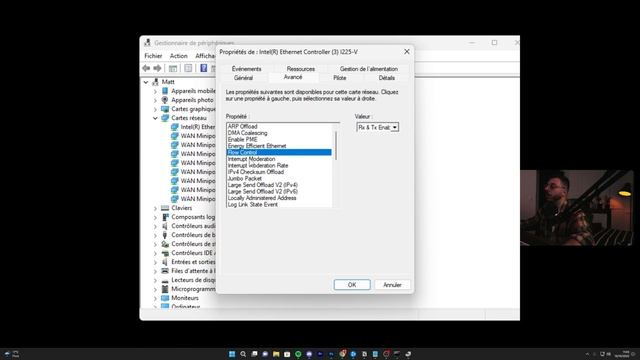
Task: Click the Composants logiciels category icon
Action: tap(165, 217)
